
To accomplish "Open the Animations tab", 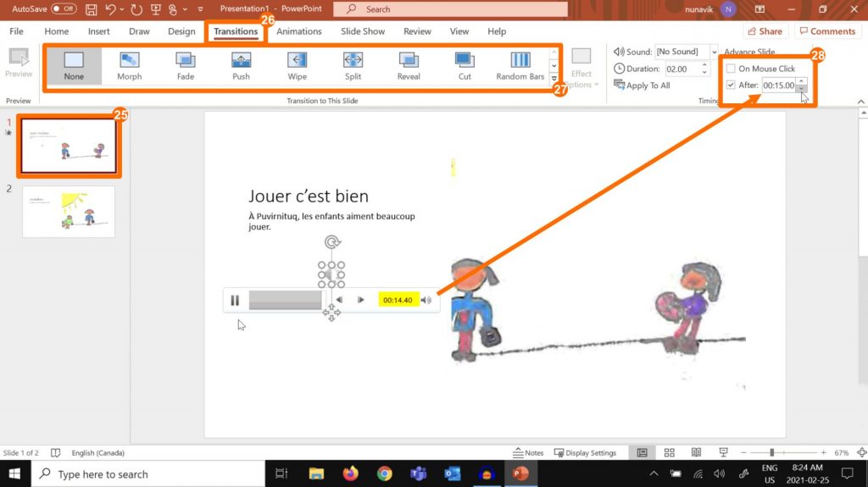I will tap(298, 31).
